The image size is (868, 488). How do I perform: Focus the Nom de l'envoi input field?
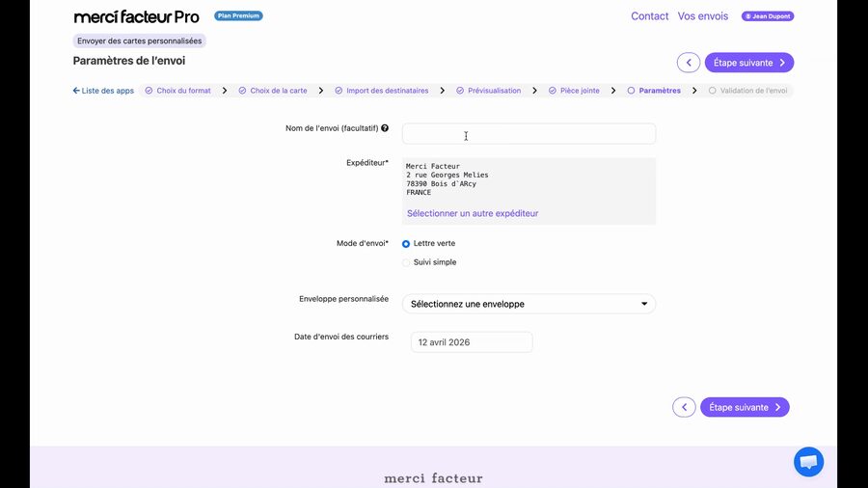point(529,134)
